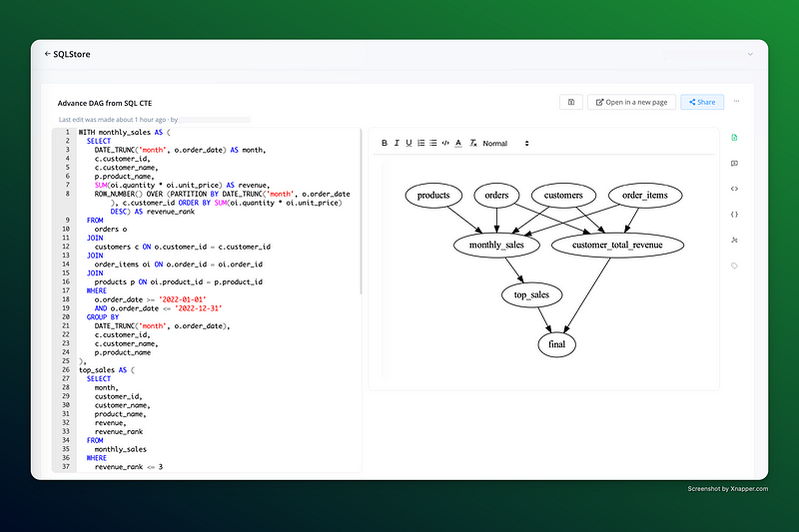799x532 pixels.
Task: Click the graph/lineage icon in the sidebar
Action: pyautogui.click(x=734, y=240)
